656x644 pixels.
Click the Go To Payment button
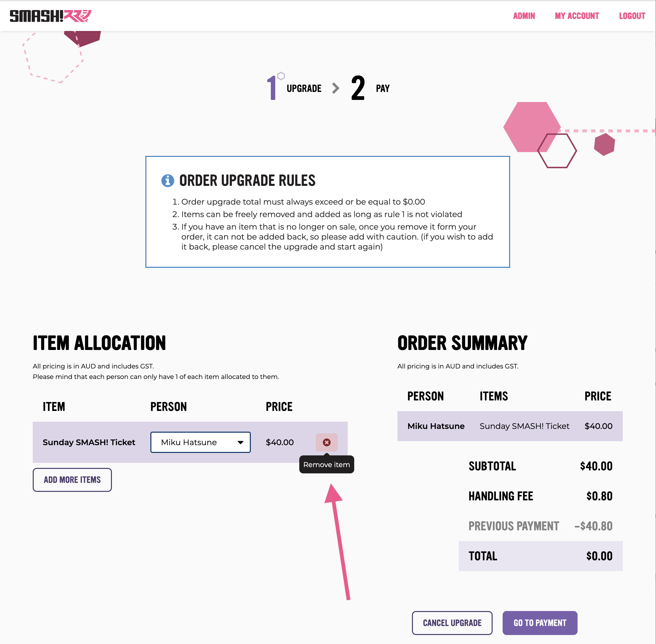[540, 623]
